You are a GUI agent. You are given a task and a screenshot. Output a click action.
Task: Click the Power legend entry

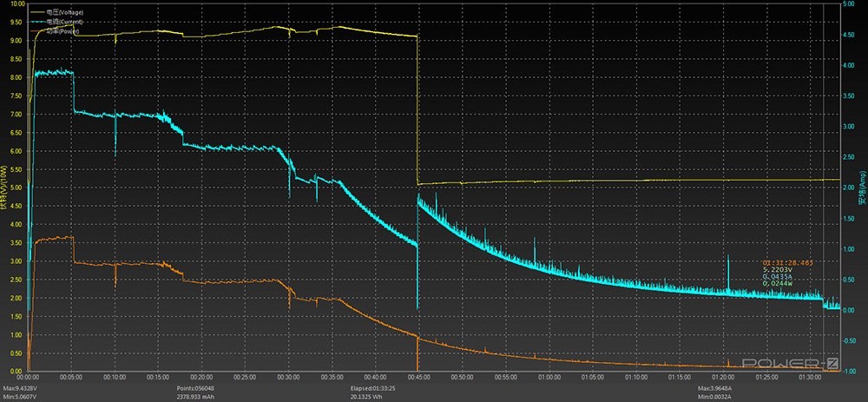point(62,30)
